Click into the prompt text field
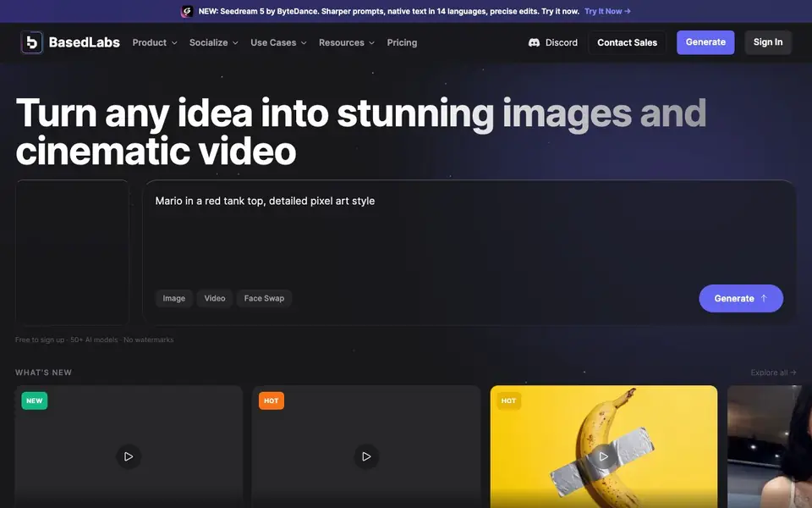This screenshot has width=812, height=508. 469,234
